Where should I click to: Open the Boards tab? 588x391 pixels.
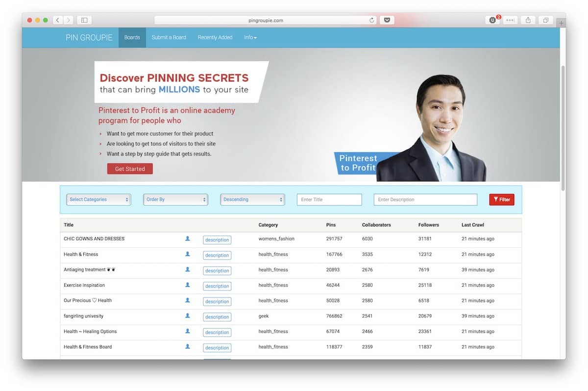click(132, 37)
